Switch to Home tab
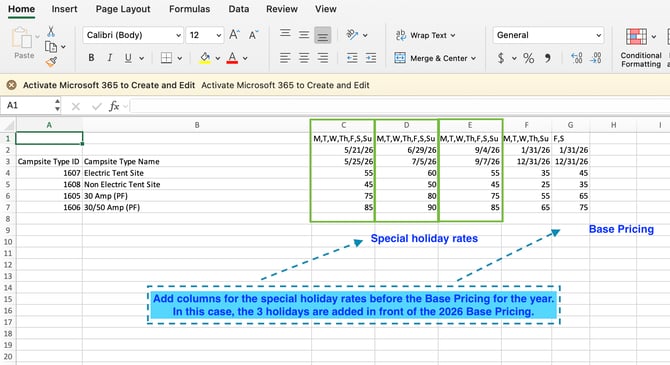The height and width of the screenshot is (365, 670). pyautogui.click(x=21, y=9)
